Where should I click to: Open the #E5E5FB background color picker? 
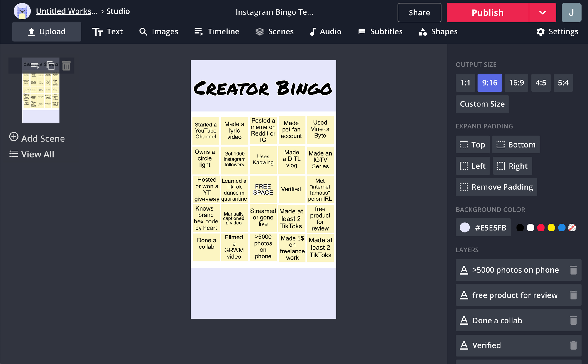(x=483, y=227)
